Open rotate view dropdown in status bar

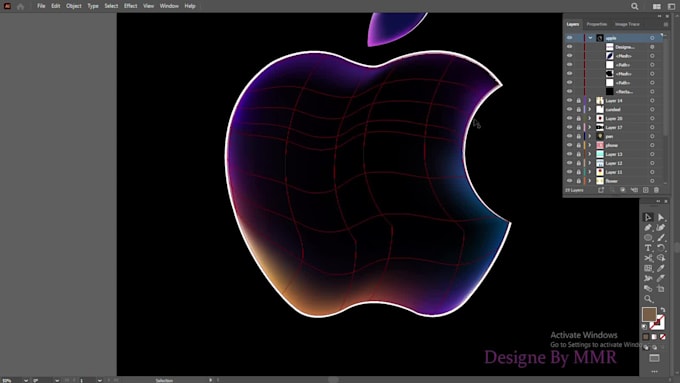click(57, 380)
